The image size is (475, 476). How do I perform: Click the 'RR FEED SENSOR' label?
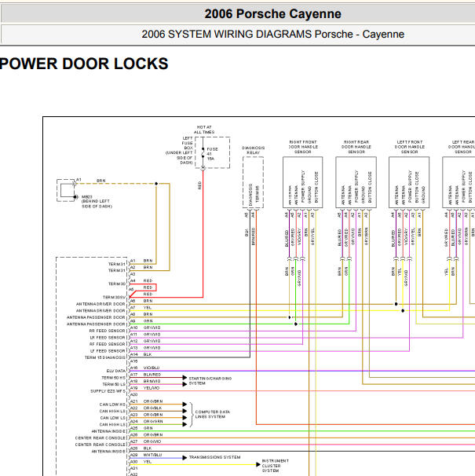point(107,331)
